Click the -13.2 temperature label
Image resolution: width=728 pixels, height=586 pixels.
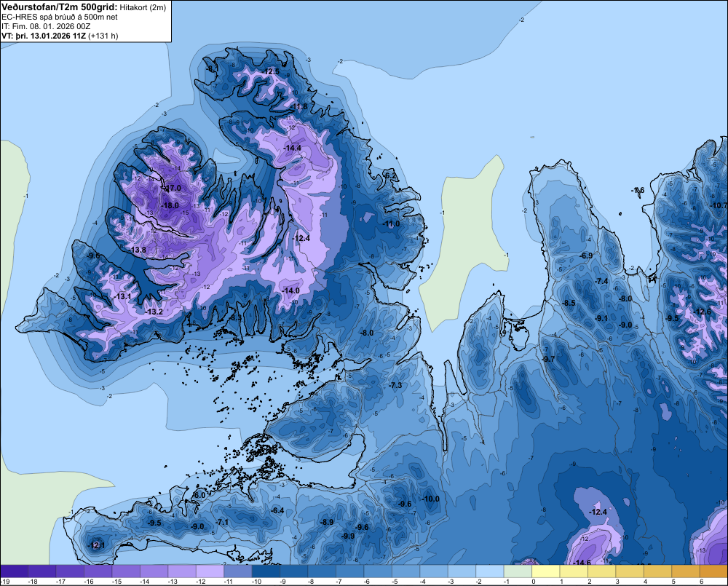154,312
